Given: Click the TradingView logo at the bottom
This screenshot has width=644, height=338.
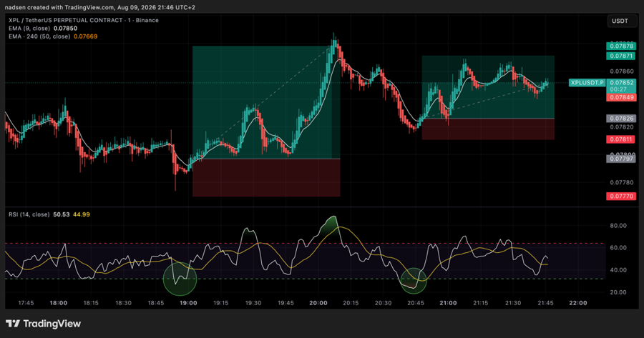Looking at the screenshot, I should 43,324.
